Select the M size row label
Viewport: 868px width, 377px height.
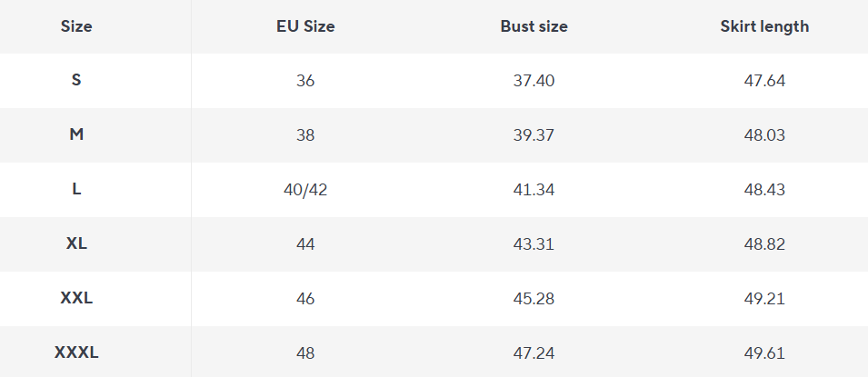pos(76,134)
